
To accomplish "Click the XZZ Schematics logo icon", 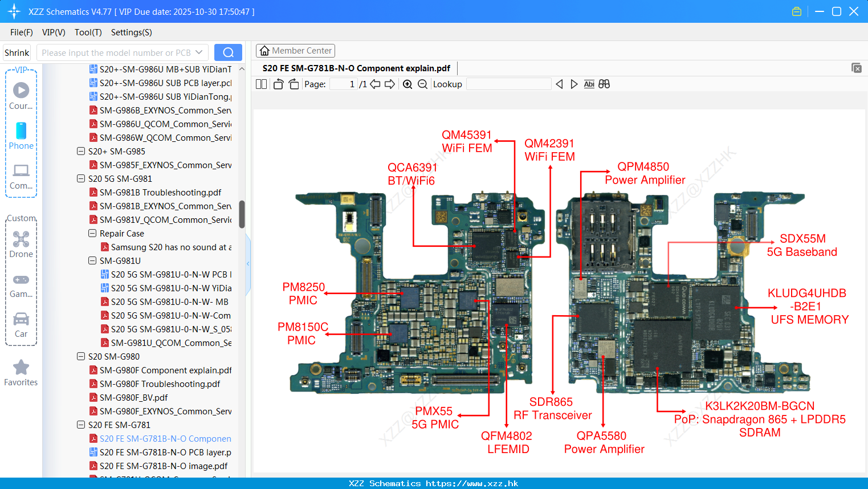I will click(x=14, y=11).
